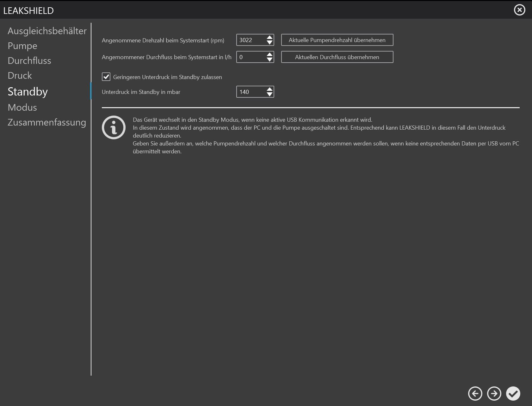
Task: Select the Standby section
Action: [28, 92]
